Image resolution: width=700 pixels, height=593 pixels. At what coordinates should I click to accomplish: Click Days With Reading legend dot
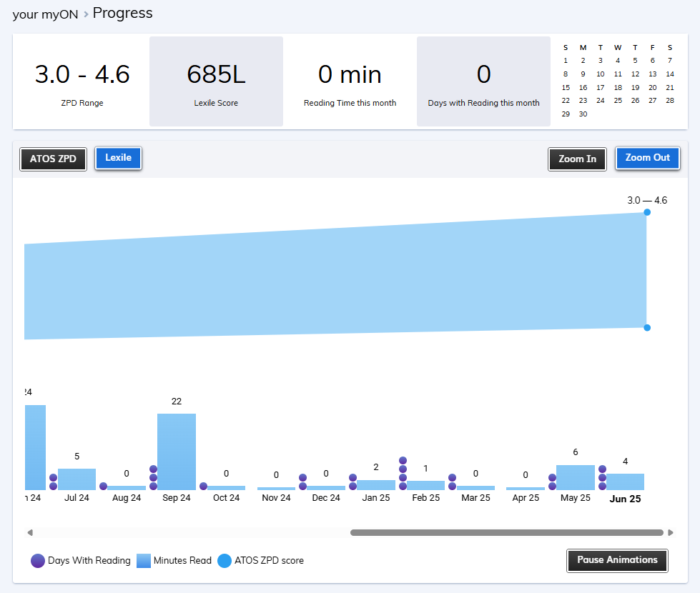38,560
